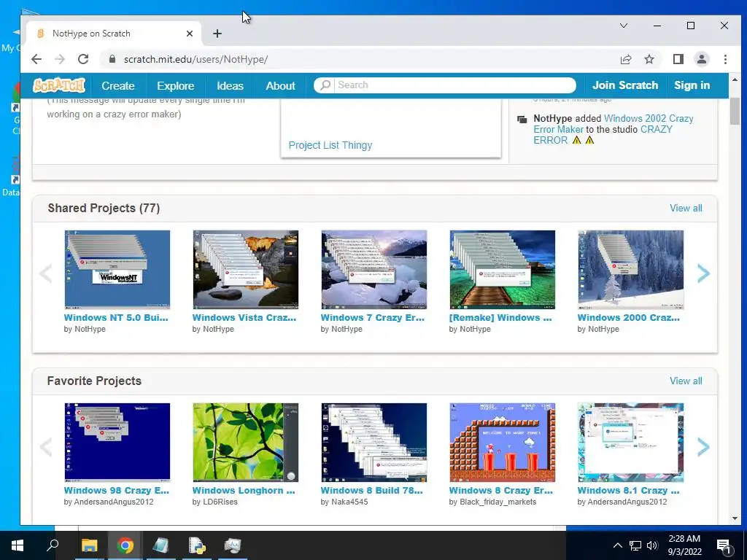Click author Black_friday_markets
The height and width of the screenshot is (560, 747).
(x=498, y=502)
